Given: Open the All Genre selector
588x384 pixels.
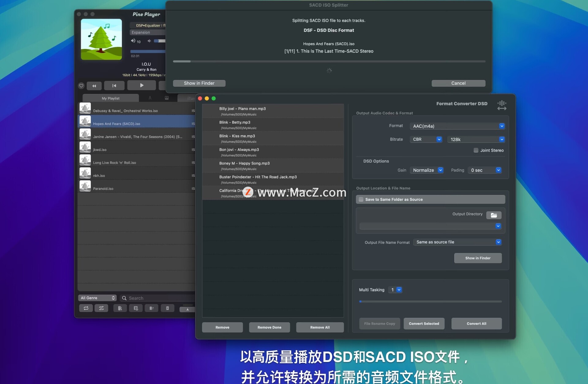Looking at the screenshot, I should coord(97,298).
